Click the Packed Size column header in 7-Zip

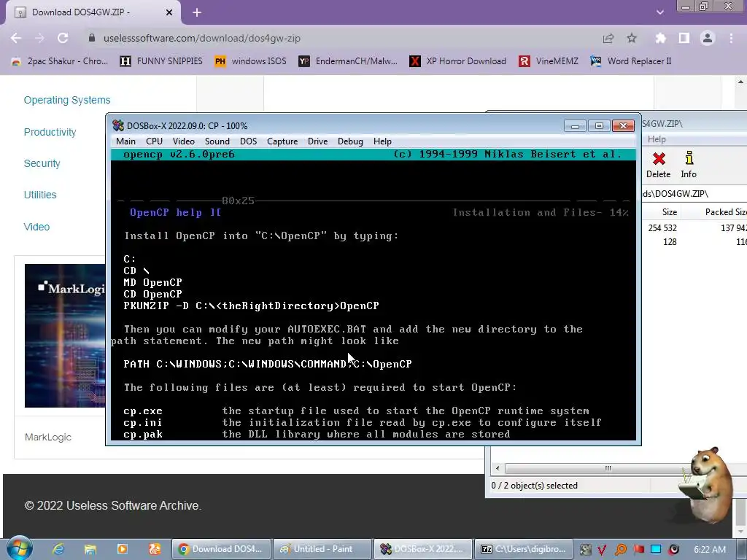pos(725,212)
